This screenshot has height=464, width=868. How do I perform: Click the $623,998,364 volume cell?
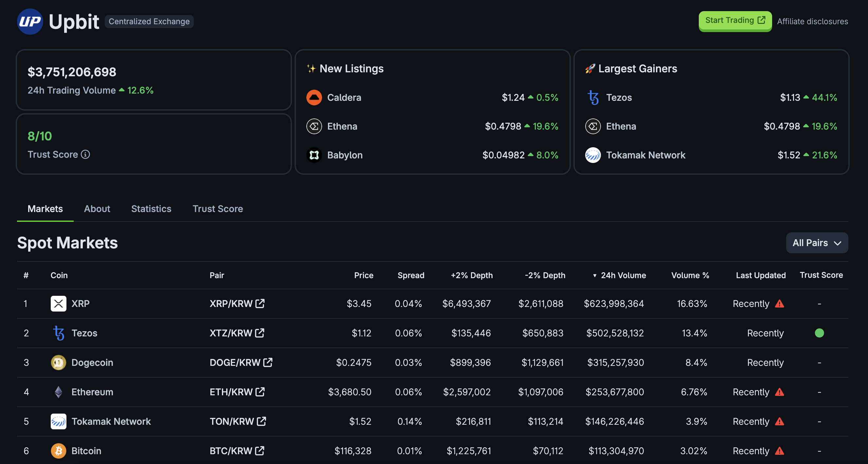point(614,304)
